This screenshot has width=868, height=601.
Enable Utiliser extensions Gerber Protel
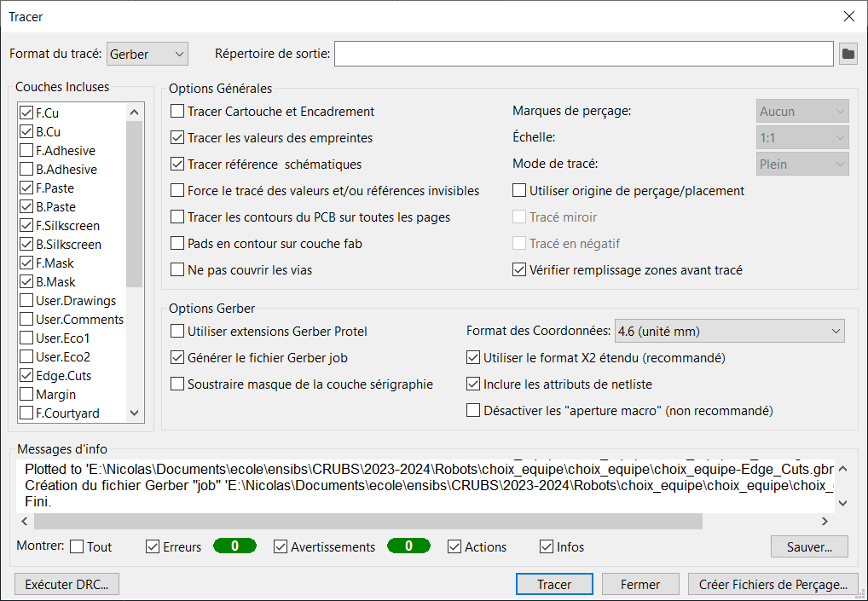click(177, 331)
